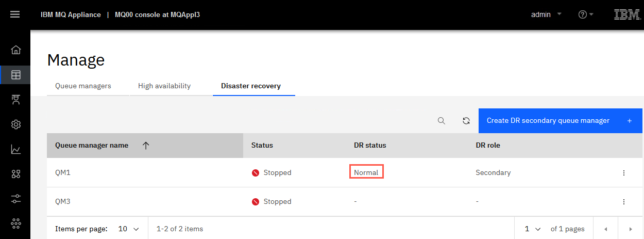Open overflow menu for QM3 row
Image resolution: width=644 pixels, height=239 pixels.
(x=624, y=202)
